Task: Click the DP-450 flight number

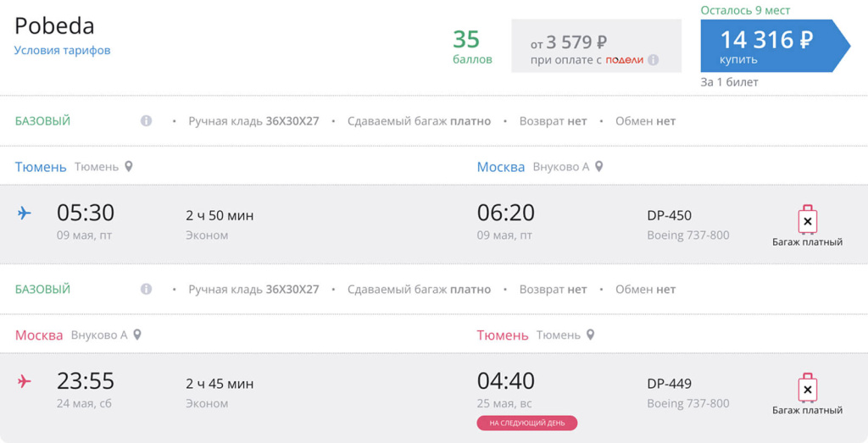Action: [669, 216]
